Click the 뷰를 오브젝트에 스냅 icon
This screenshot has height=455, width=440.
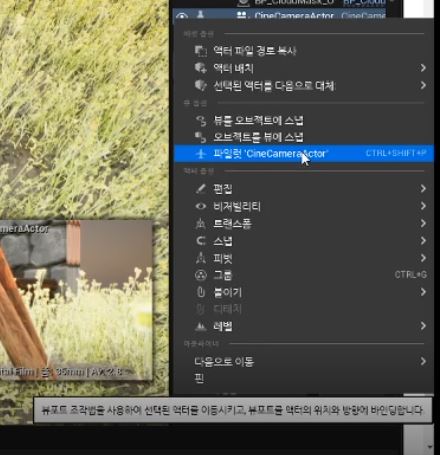coord(201,120)
